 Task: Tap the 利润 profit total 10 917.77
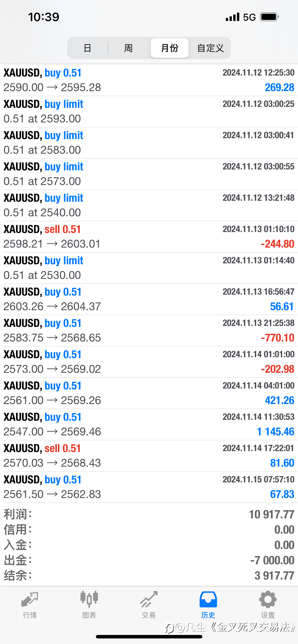click(272, 514)
